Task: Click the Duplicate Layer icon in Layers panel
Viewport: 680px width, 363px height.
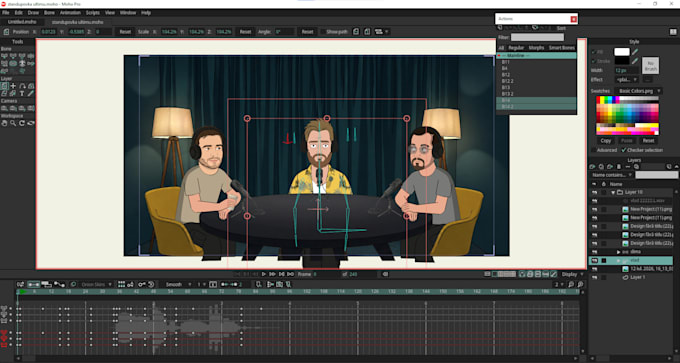Action: click(601, 167)
